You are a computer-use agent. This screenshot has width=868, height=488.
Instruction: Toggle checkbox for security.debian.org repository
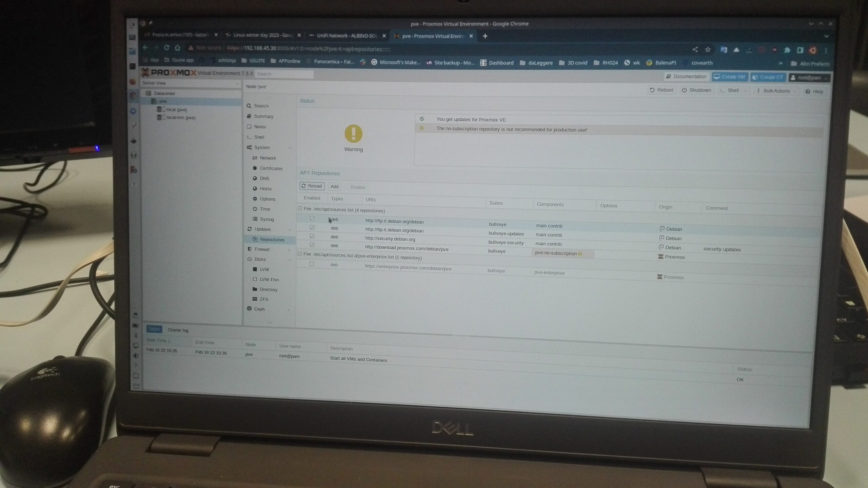pyautogui.click(x=312, y=236)
